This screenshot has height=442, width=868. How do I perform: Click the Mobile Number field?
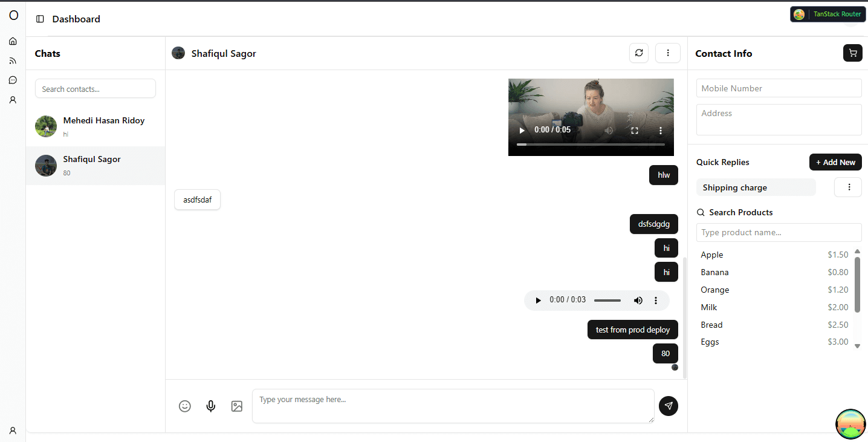[779, 88]
